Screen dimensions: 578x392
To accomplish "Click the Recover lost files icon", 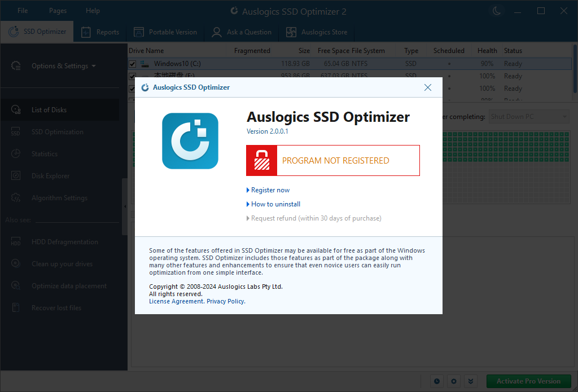I will [16, 307].
